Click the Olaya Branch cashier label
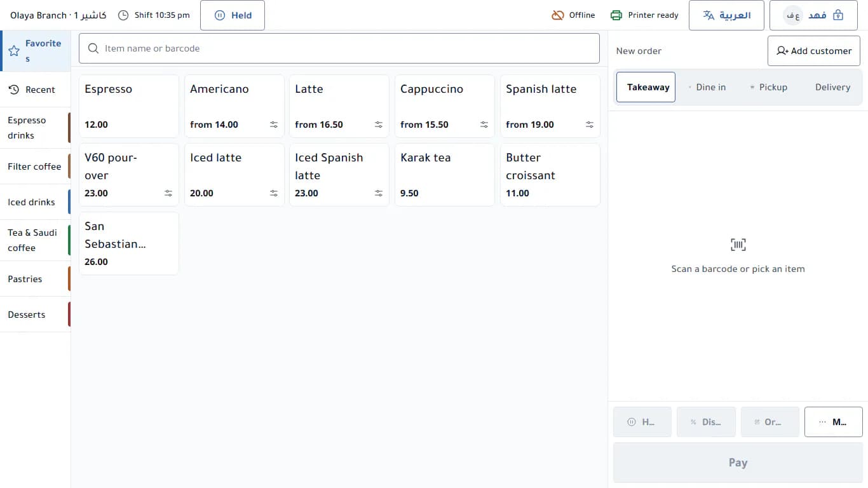Image resolution: width=868 pixels, height=488 pixels. pos(58,15)
